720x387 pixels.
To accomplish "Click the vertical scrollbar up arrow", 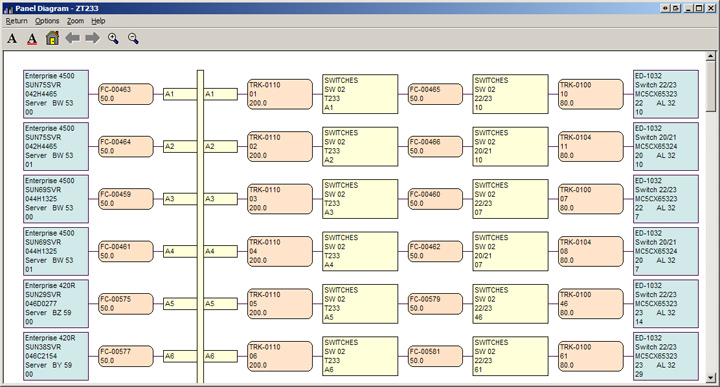I will point(710,56).
